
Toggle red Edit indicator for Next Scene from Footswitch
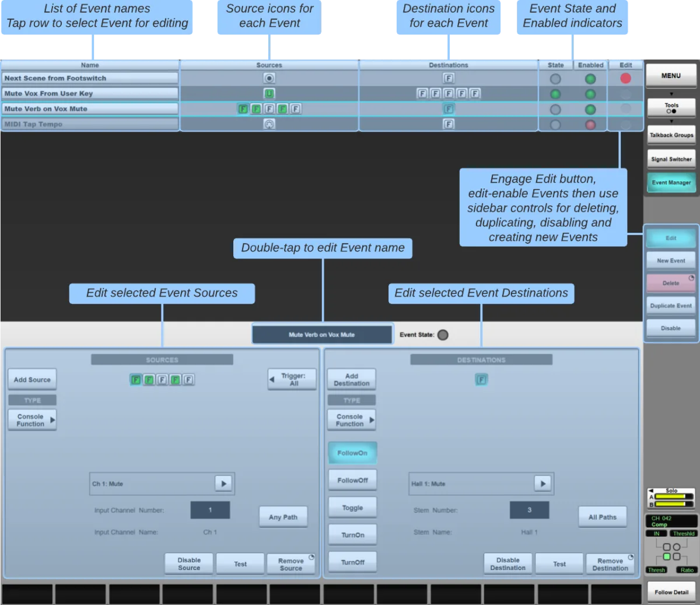click(x=625, y=78)
